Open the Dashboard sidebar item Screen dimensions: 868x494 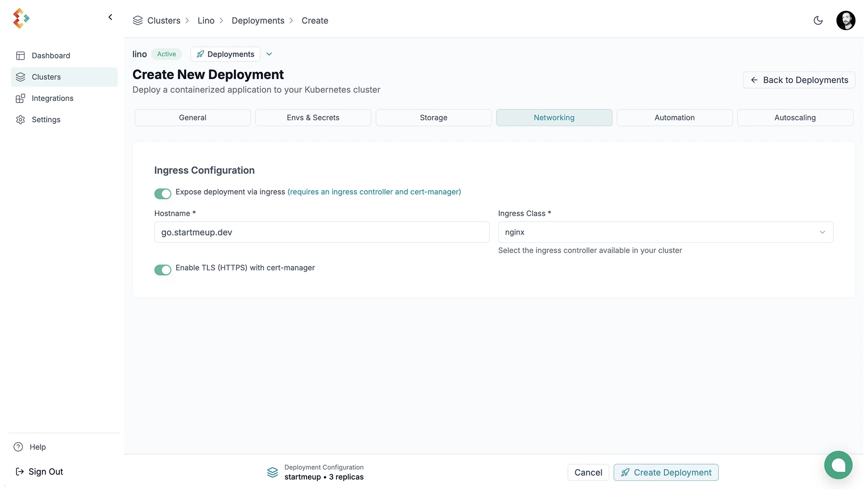[51, 56]
